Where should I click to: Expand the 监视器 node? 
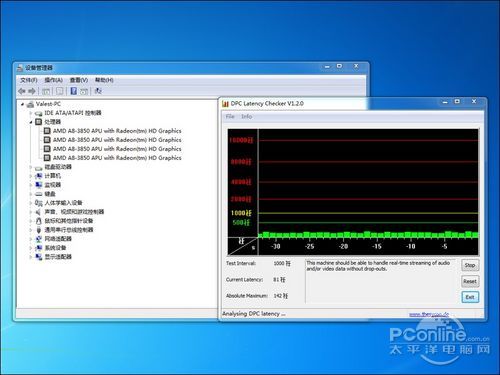[x=31, y=185]
